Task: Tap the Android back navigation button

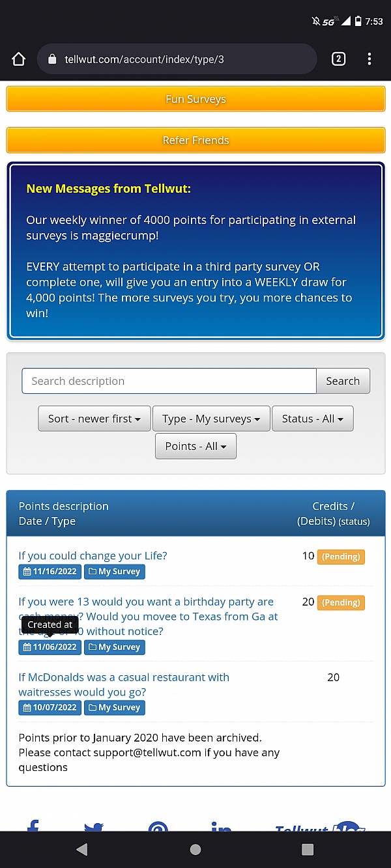Action: pos(82,849)
